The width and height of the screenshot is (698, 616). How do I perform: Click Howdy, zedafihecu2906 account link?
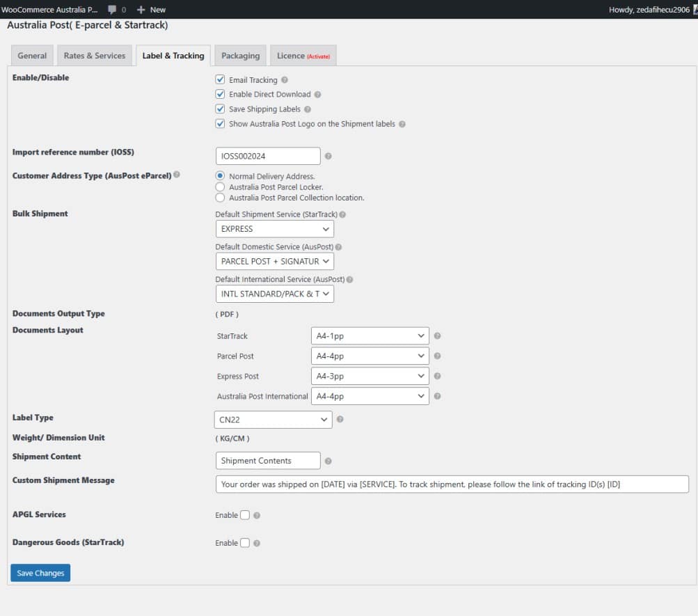[x=650, y=9]
